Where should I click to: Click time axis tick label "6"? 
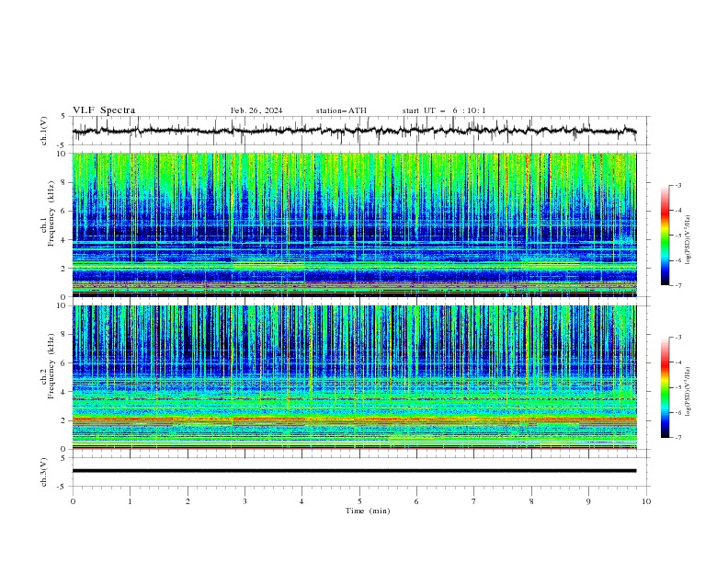tap(416, 501)
